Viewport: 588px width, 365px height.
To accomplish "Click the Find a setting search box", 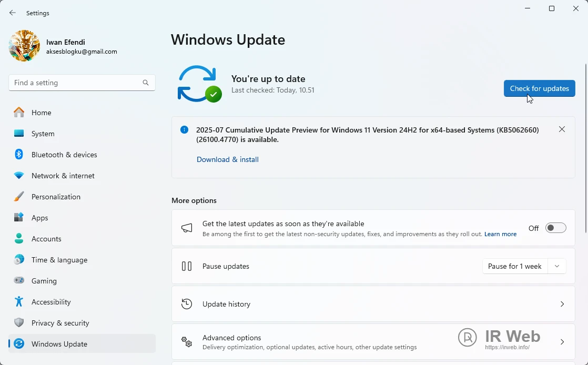I will (82, 83).
